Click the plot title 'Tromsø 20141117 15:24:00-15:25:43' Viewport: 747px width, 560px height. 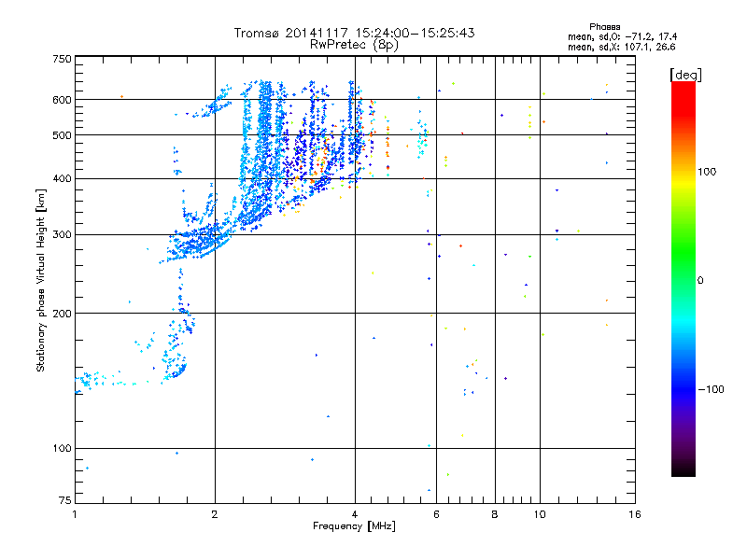[x=354, y=33]
